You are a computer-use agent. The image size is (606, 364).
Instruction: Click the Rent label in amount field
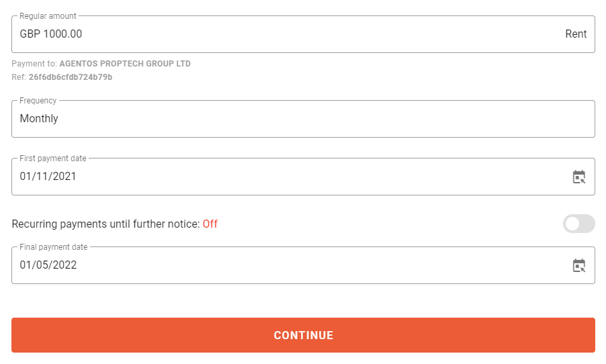(576, 34)
